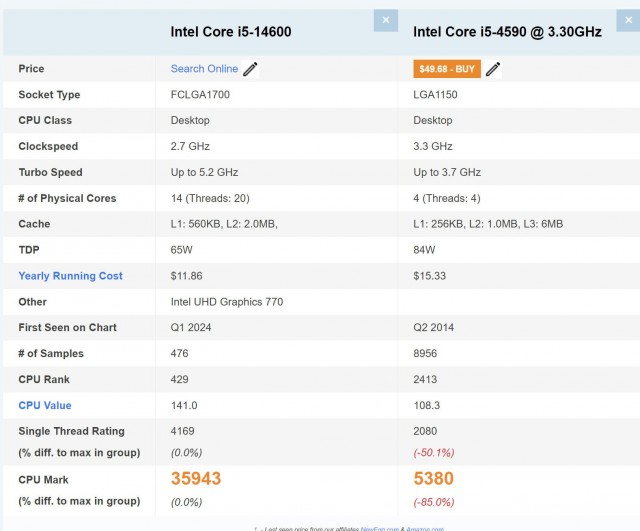Select the CPU Mark row label
640x531 pixels.
[43, 480]
